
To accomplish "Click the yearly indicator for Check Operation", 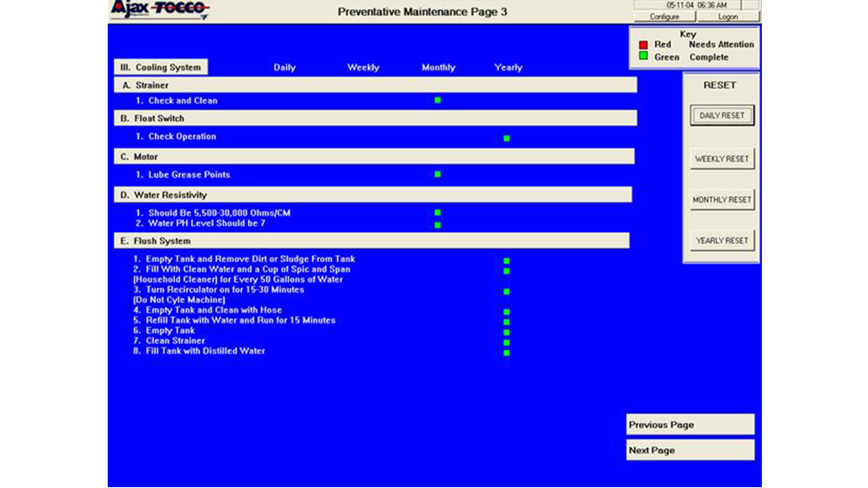I will [x=506, y=137].
